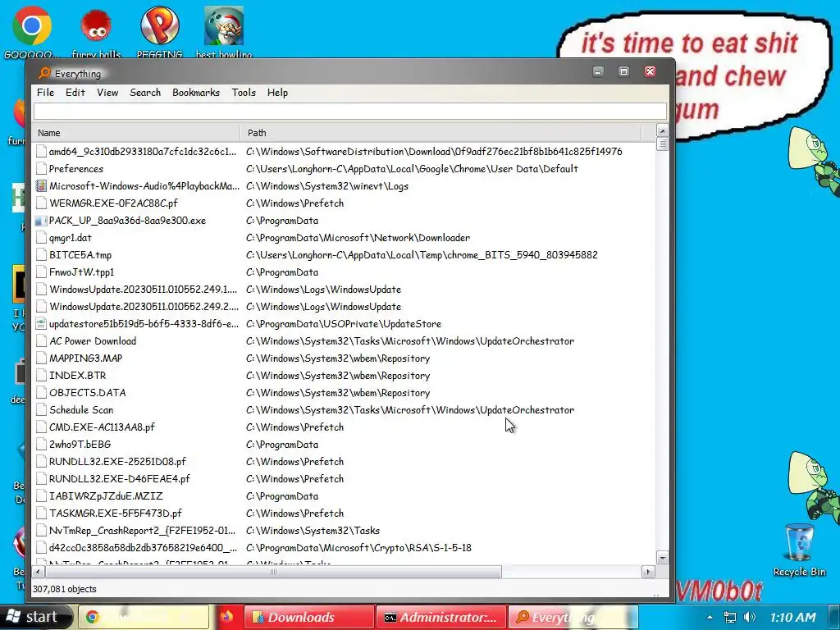This screenshot has height=630, width=840.
Task: Click the file icon beside Schedule Scan
Action: [x=41, y=410]
